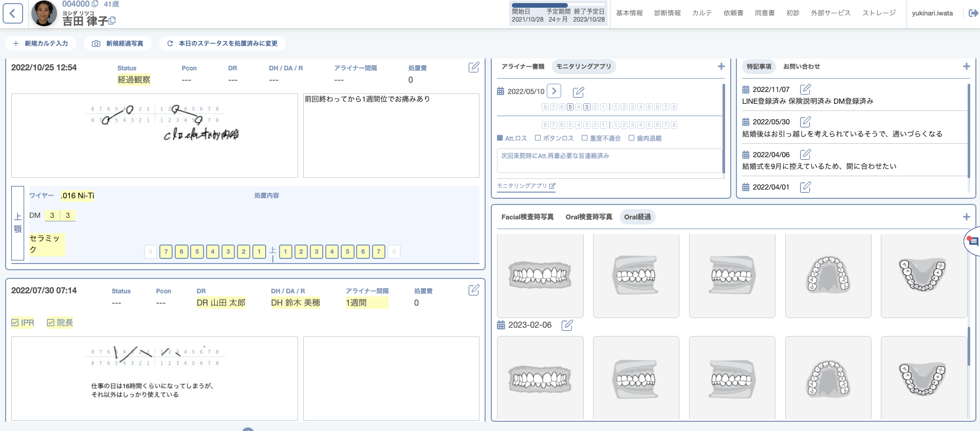The width and height of the screenshot is (980, 431).
Task: Click the 1週間 aligner interval value
Action: point(366,303)
